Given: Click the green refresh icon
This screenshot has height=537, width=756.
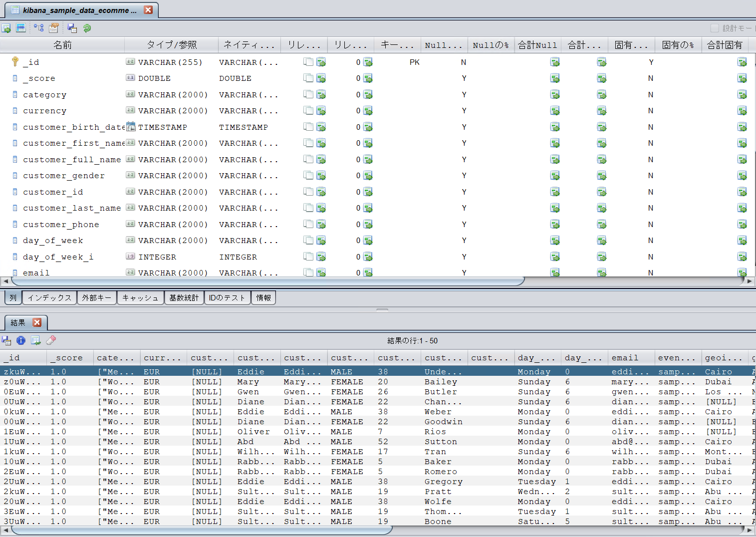Looking at the screenshot, I should tap(87, 28).
